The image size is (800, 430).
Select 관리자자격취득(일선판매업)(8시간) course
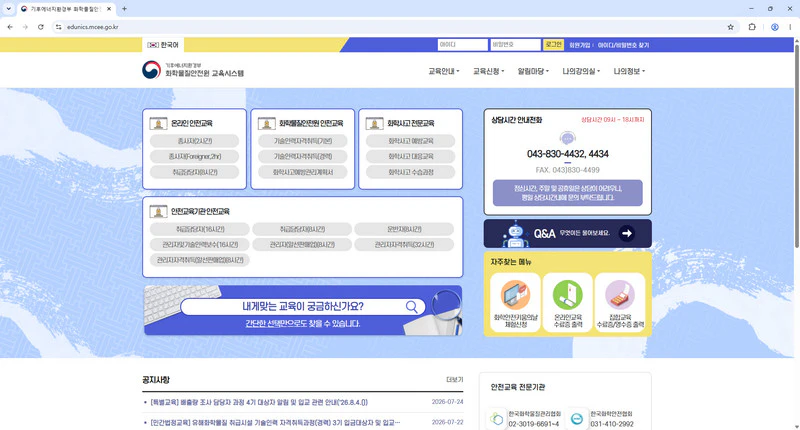pyautogui.click(x=200, y=260)
